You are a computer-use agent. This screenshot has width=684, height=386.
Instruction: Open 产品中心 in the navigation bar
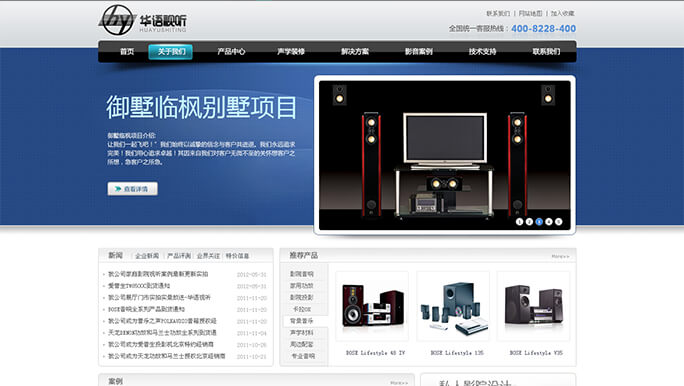pos(231,51)
